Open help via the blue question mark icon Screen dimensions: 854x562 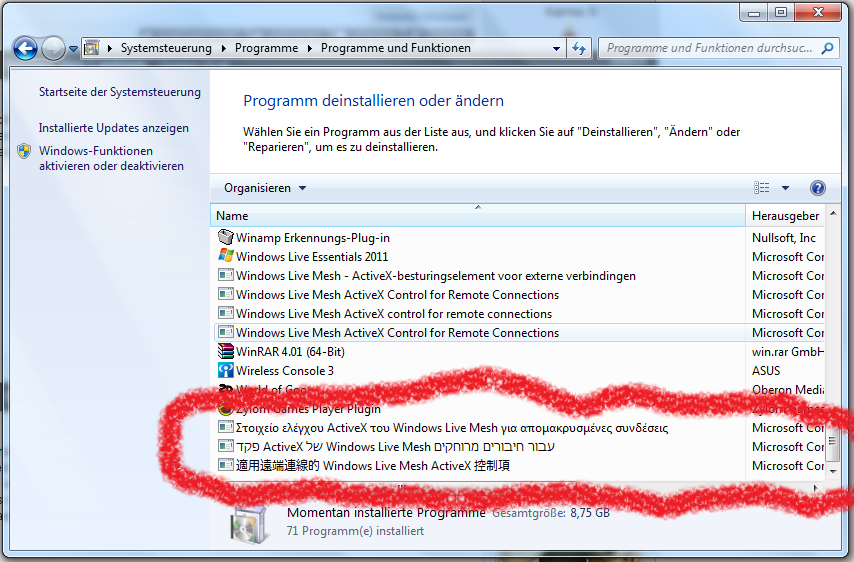[817, 188]
